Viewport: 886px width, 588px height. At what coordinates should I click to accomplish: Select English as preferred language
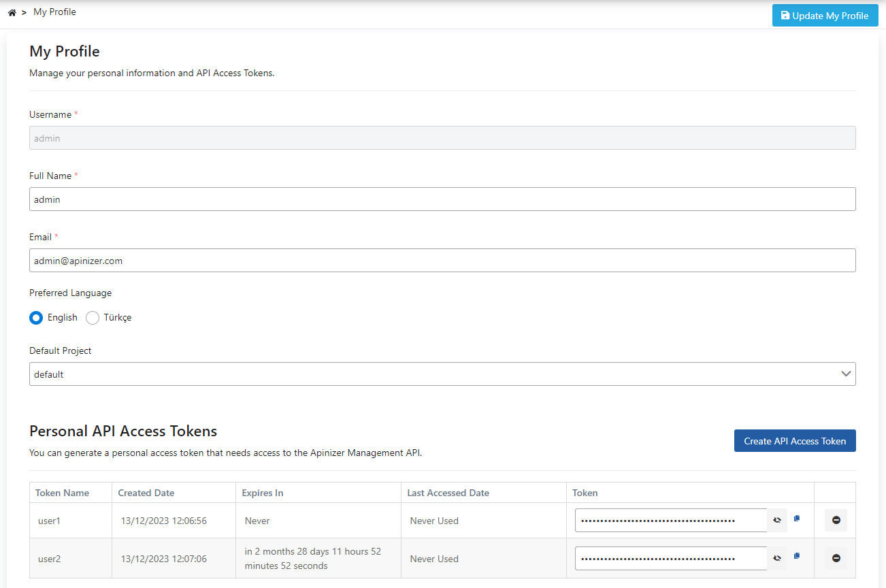[x=37, y=318]
